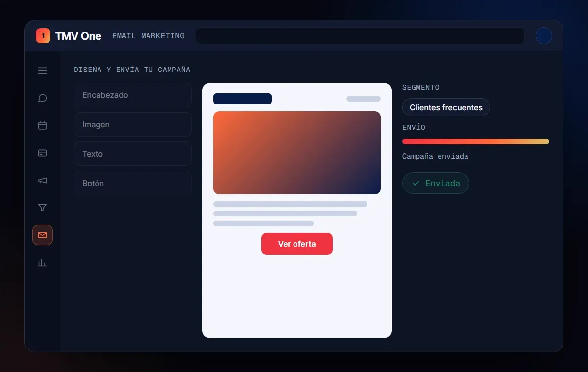Add the Texto block

tap(133, 154)
